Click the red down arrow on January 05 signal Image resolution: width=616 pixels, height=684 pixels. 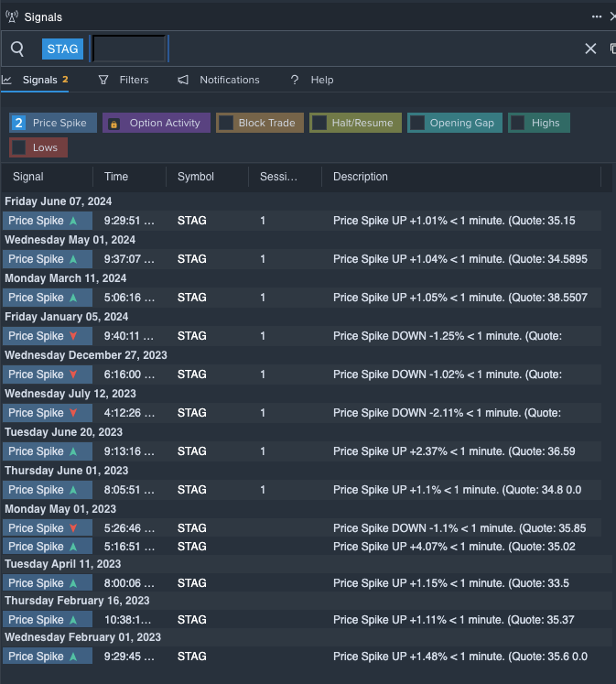click(x=73, y=336)
